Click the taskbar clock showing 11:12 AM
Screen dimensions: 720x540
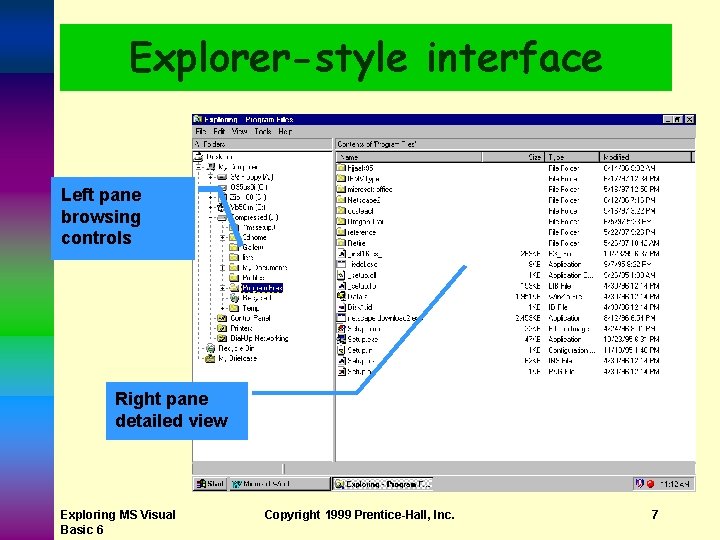click(674, 484)
